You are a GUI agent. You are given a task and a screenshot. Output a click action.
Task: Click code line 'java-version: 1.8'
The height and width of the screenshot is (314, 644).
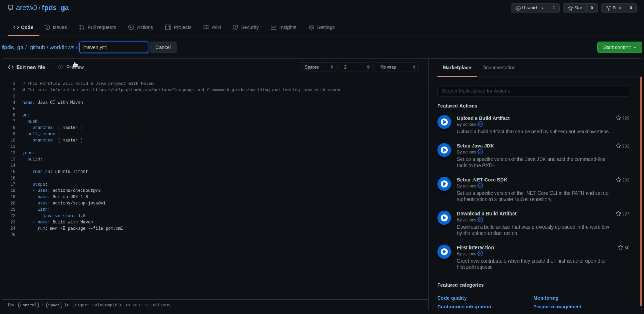[x=64, y=216]
